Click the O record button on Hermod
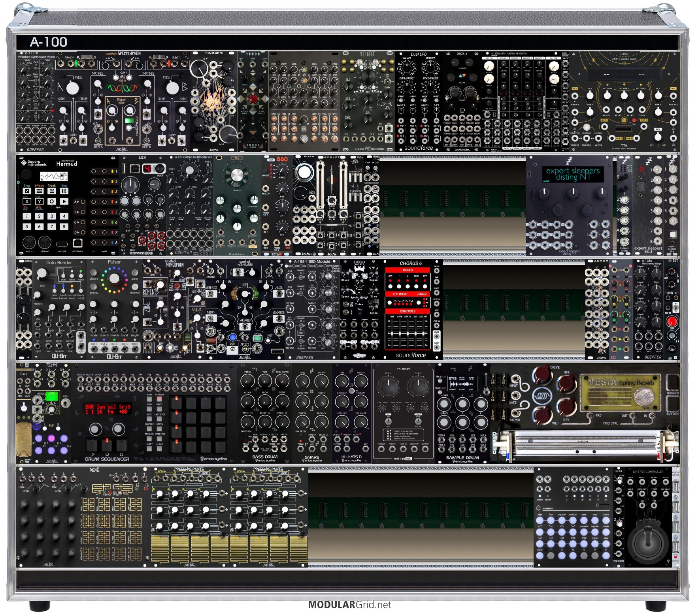 click(x=51, y=201)
